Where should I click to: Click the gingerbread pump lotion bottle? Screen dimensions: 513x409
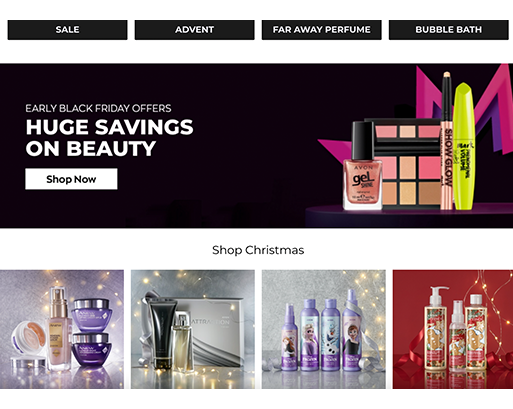pyautogui.click(x=436, y=329)
